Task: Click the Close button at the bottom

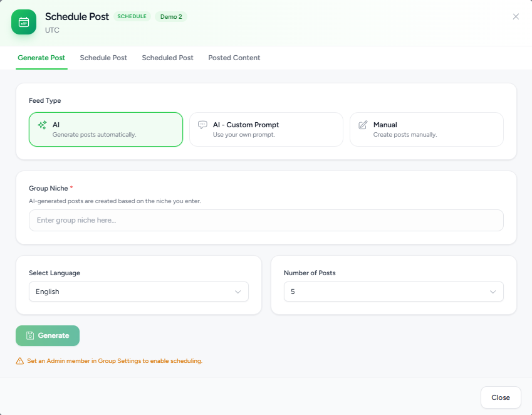Action: pyautogui.click(x=501, y=397)
